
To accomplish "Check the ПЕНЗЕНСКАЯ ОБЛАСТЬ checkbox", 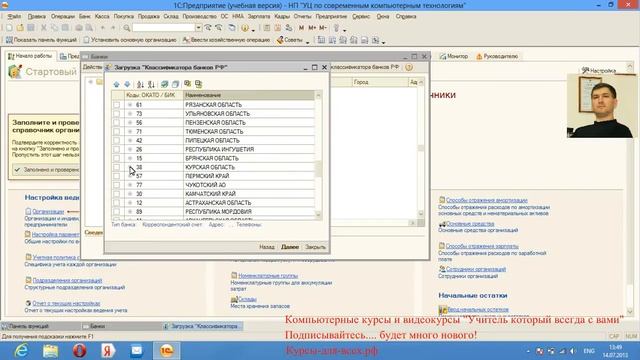I will click(x=117, y=123).
